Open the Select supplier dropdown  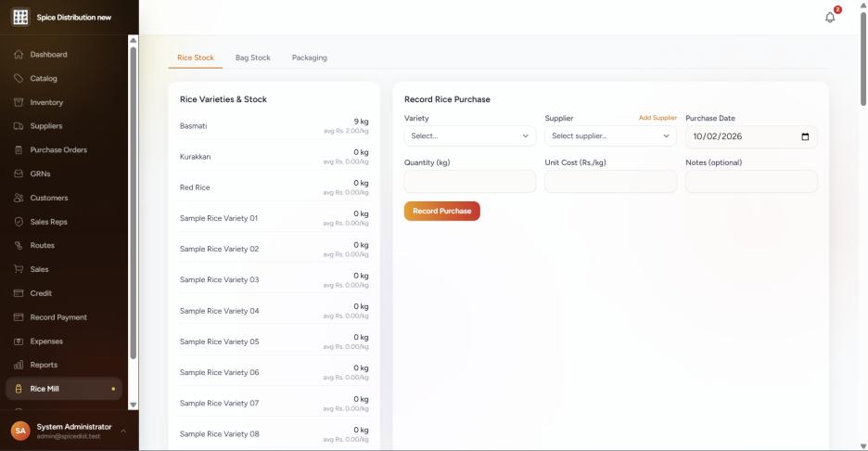[x=610, y=135]
